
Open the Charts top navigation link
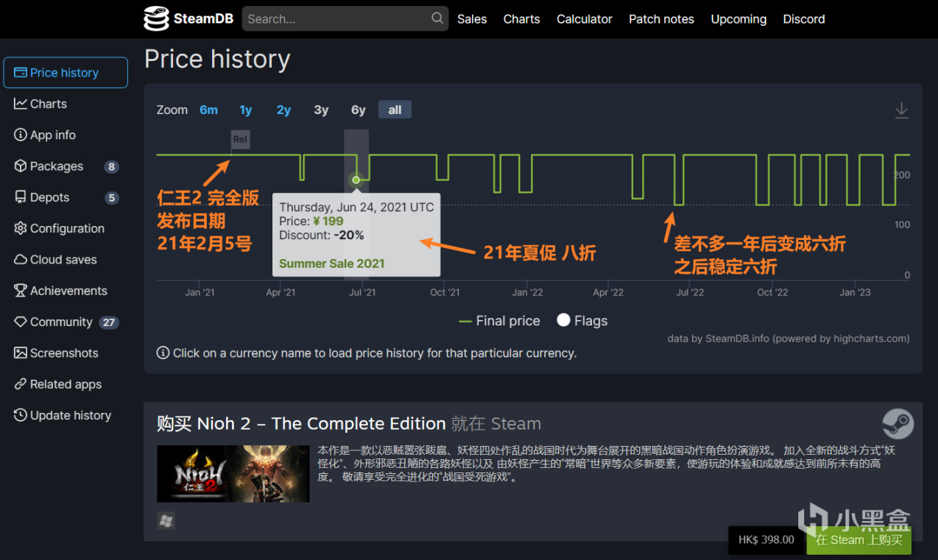coord(521,19)
